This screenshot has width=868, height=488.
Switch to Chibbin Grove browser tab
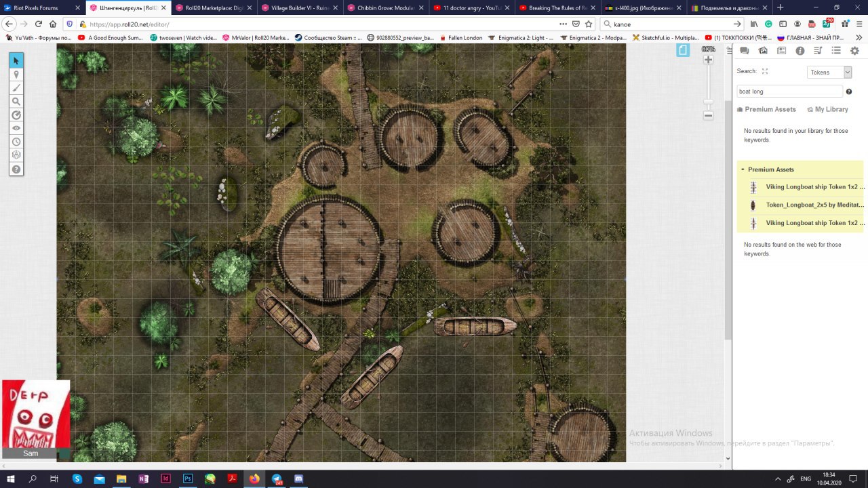click(x=385, y=7)
